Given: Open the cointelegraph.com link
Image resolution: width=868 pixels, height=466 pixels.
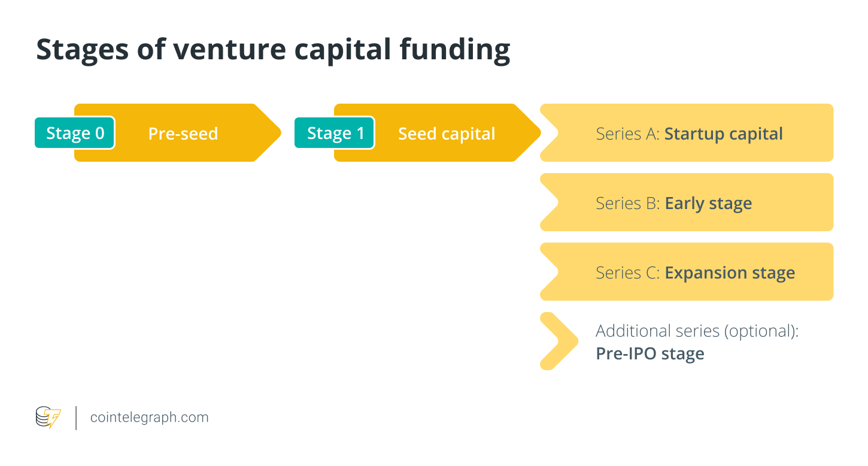Looking at the screenshot, I should coord(149,417).
